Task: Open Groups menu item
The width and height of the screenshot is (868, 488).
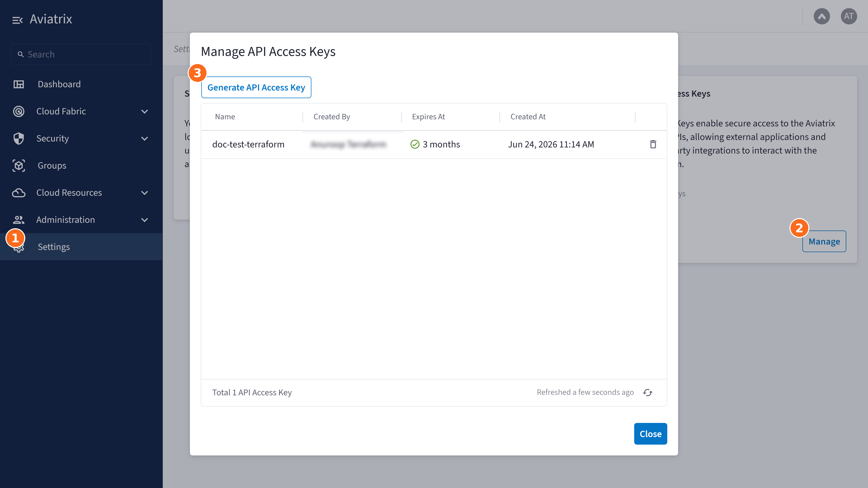Action: click(81, 166)
